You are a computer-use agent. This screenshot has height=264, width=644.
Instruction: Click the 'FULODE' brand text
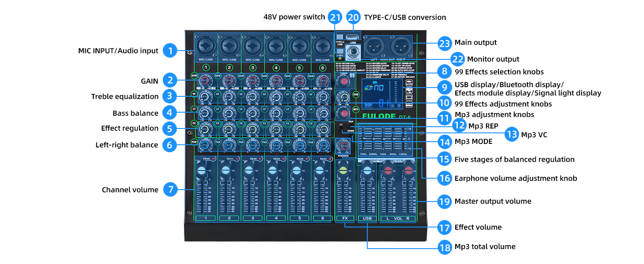coord(380,117)
